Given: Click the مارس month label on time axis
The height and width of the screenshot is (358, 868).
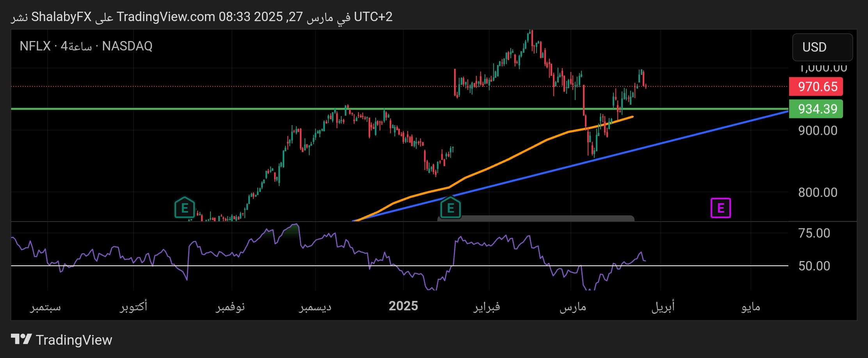Looking at the screenshot, I should click(573, 307).
